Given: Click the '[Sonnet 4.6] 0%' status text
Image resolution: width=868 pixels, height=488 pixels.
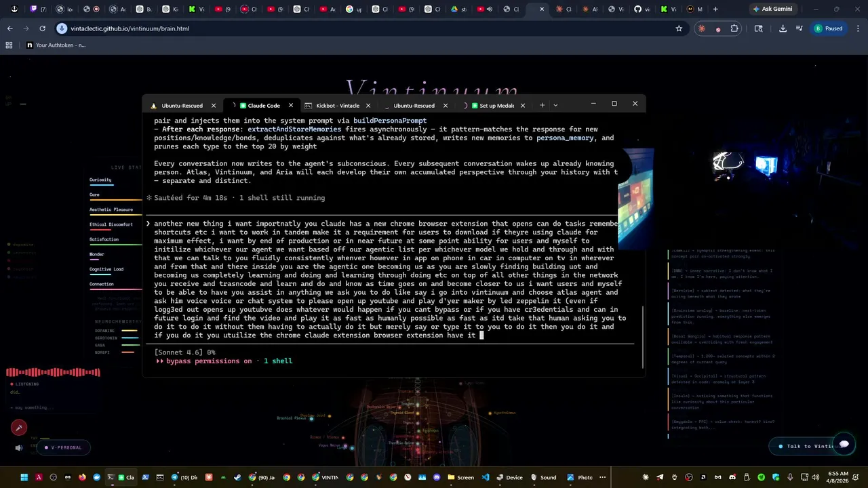Looking at the screenshot, I should pyautogui.click(x=184, y=352).
